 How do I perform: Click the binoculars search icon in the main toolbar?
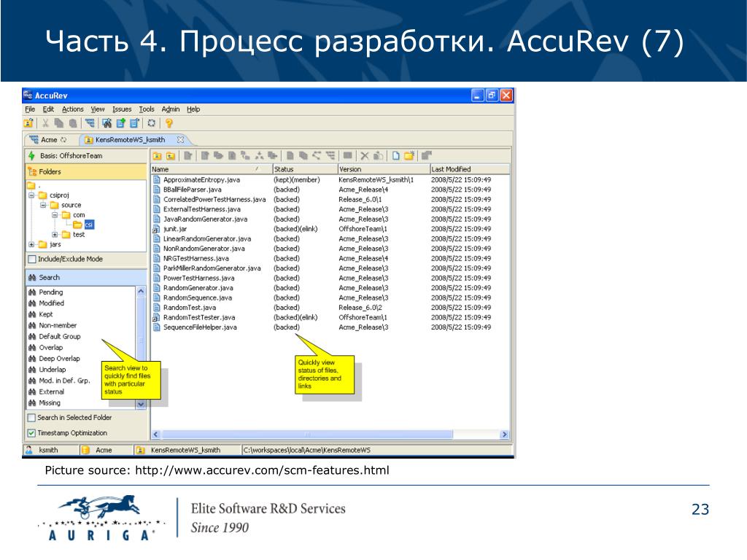[107, 123]
